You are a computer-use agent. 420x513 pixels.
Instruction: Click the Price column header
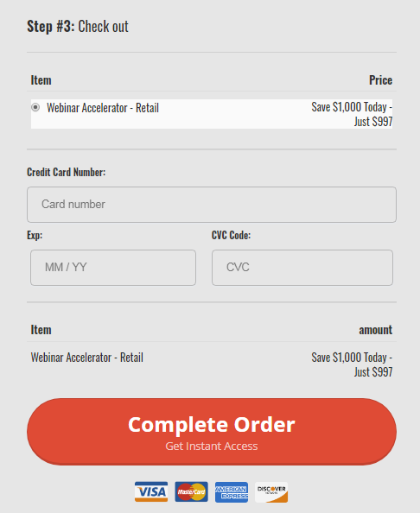pyautogui.click(x=381, y=80)
